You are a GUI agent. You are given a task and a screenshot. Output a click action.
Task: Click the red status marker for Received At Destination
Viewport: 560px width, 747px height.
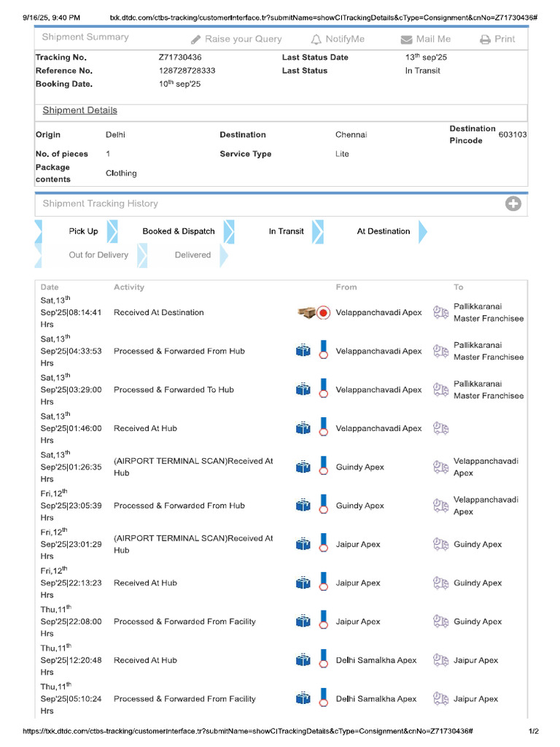click(323, 313)
